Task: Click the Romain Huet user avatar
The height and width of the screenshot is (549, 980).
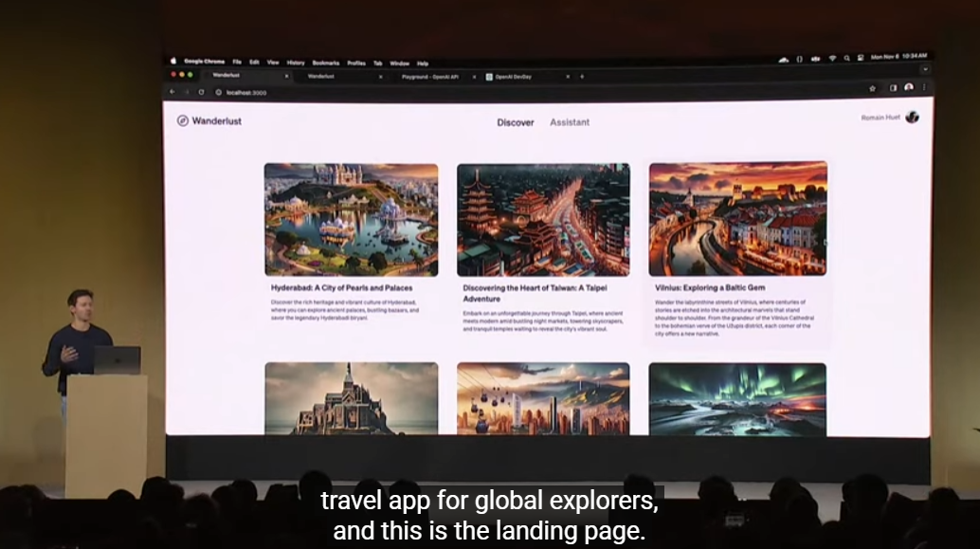Action: coord(912,117)
